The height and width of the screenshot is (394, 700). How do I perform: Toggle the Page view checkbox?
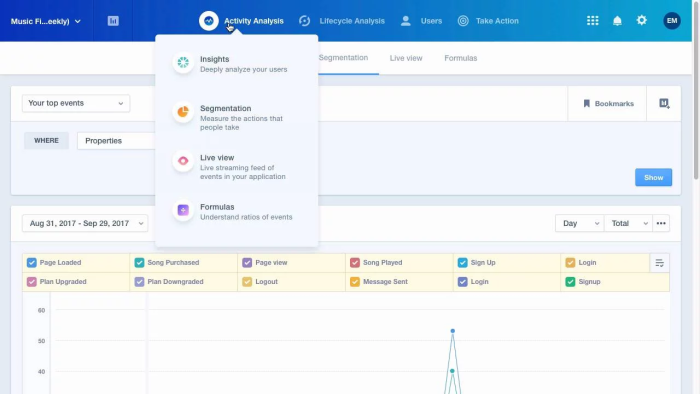coord(247,262)
